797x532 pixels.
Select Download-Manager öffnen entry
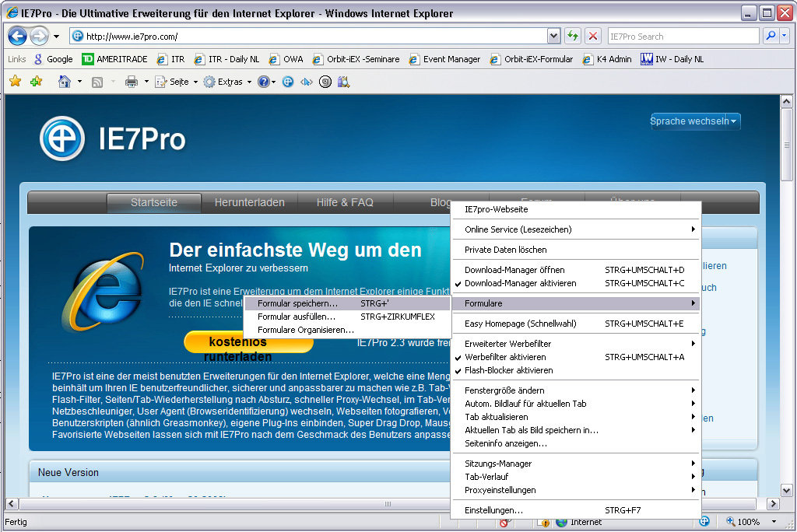coord(574,271)
